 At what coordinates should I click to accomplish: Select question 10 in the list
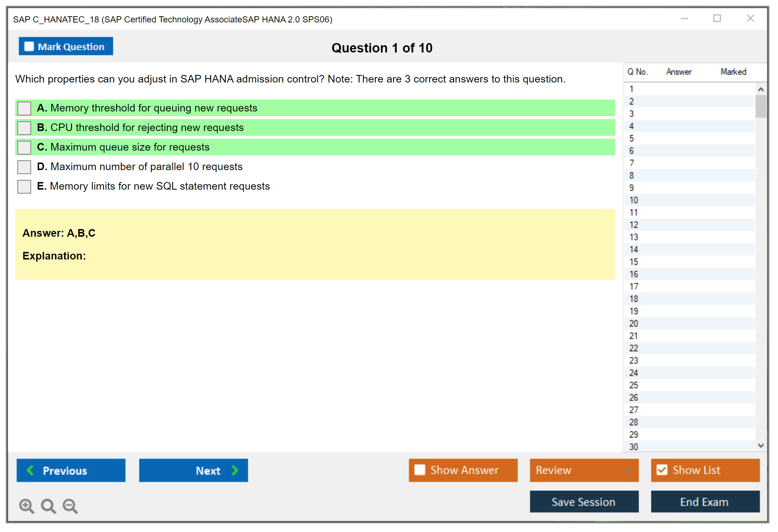(x=634, y=200)
